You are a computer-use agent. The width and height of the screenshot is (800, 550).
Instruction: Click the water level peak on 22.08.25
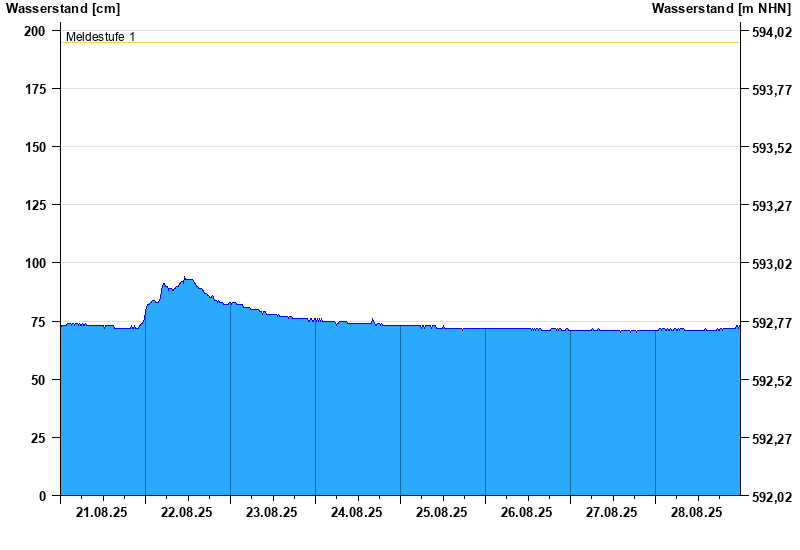pos(186,278)
